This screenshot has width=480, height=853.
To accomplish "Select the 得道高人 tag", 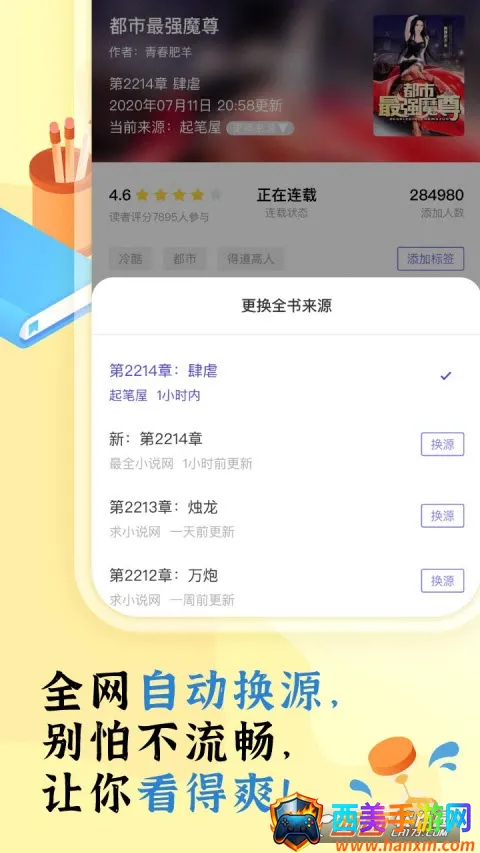I will pos(250,259).
